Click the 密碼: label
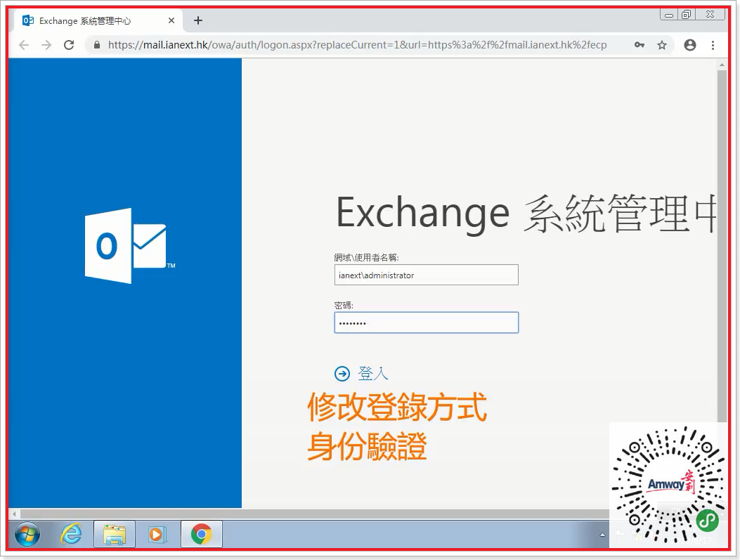This screenshot has width=740, height=560. coord(344,305)
